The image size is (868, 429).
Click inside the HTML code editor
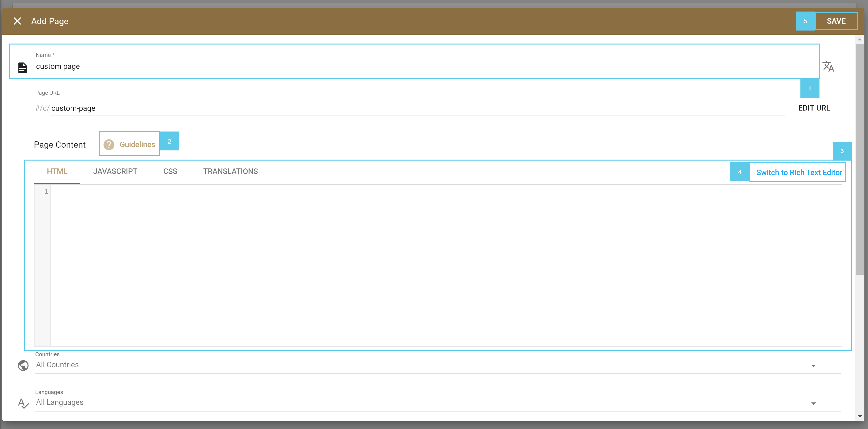click(x=446, y=265)
